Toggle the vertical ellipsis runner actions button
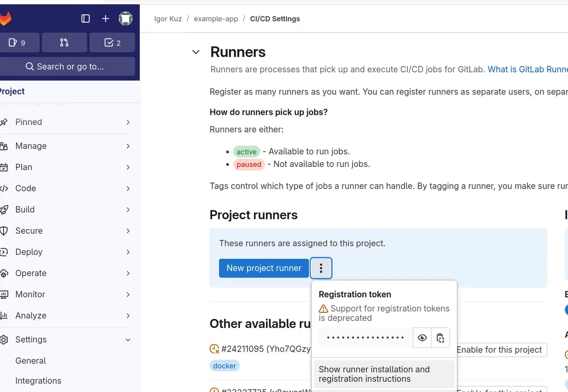568x392 pixels. click(x=321, y=268)
